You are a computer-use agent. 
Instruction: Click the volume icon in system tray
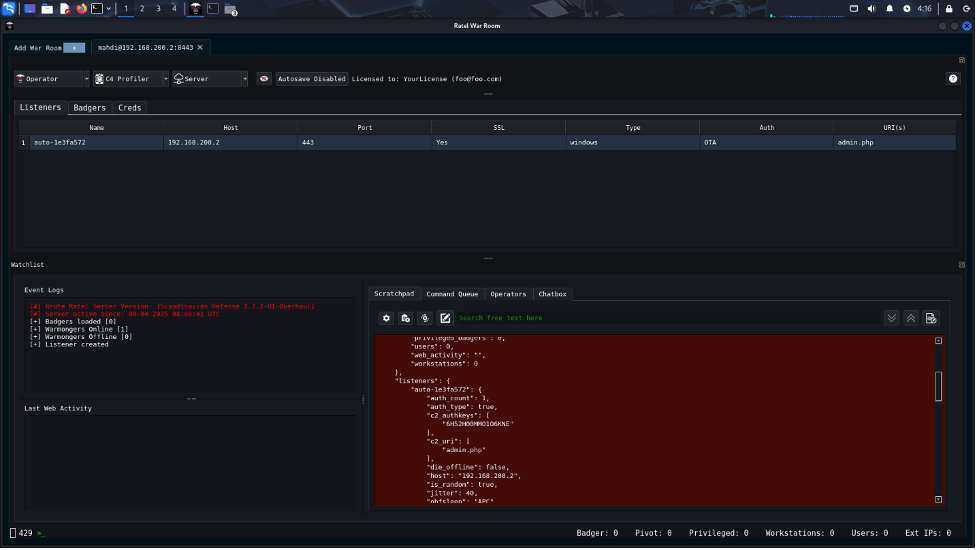[872, 9]
